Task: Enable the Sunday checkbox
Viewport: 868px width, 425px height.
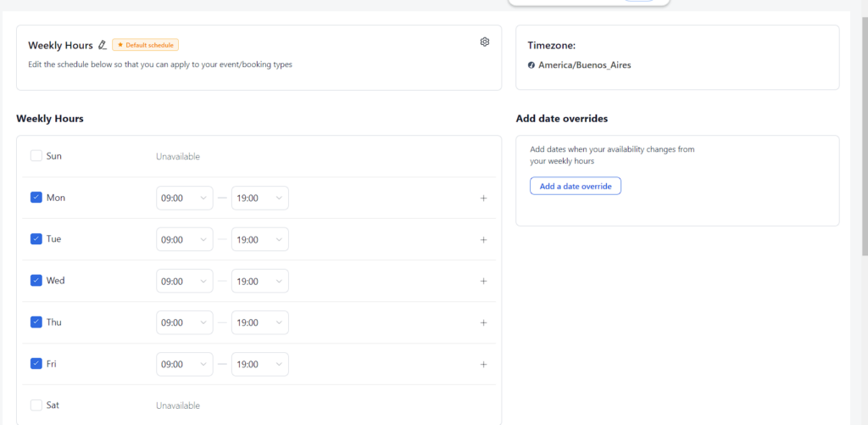Action: (x=36, y=156)
